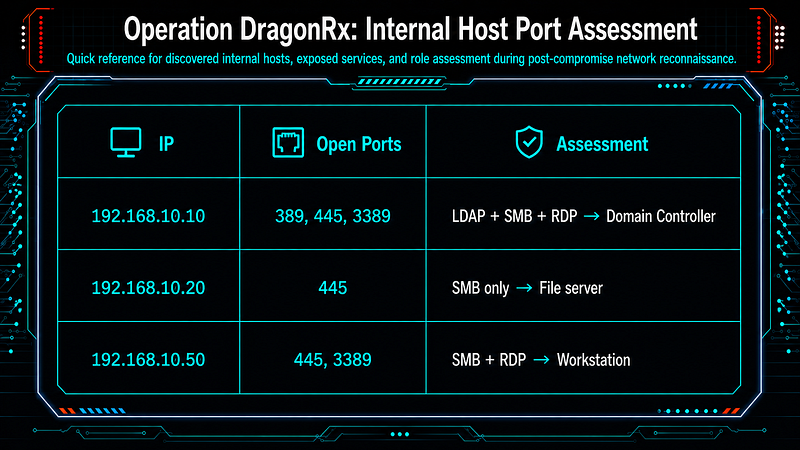Screen dimensions: 800x450
Task: Click the arrow before File server
Action: [524, 288]
